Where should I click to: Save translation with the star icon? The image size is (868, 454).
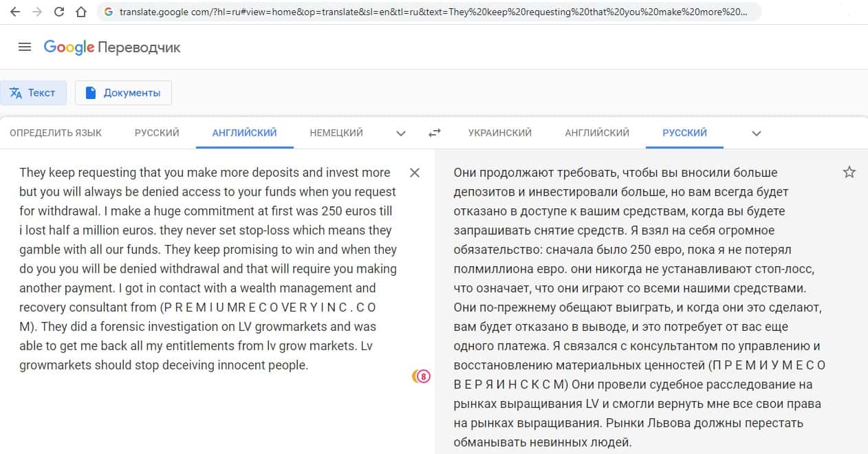click(849, 172)
